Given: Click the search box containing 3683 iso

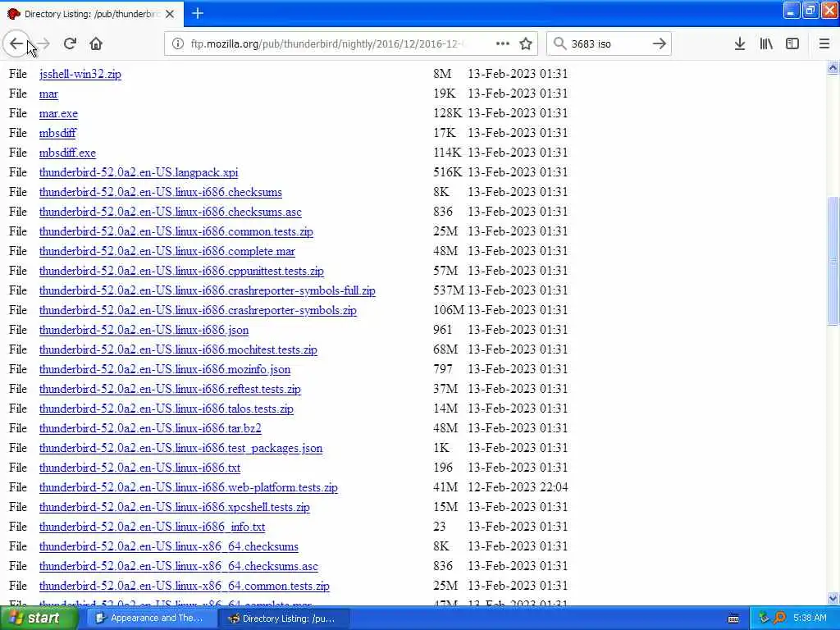Looking at the screenshot, I should click(608, 44).
